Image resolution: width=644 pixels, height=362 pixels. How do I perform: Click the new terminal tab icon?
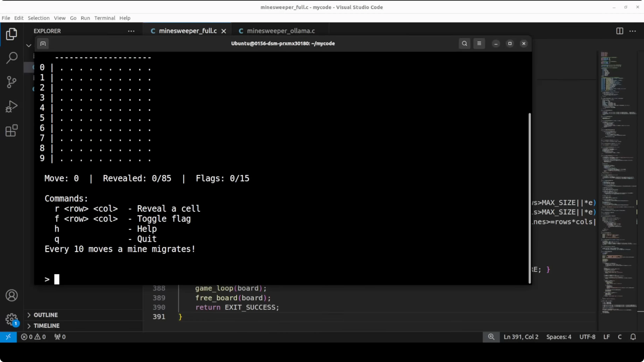coord(43,44)
